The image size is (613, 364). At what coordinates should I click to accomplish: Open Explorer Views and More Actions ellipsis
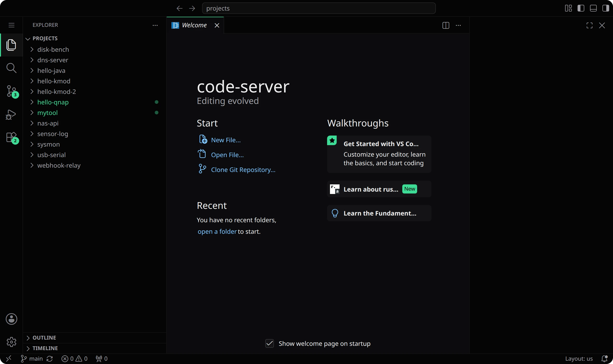pyautogui.click(x=155, y=25)
